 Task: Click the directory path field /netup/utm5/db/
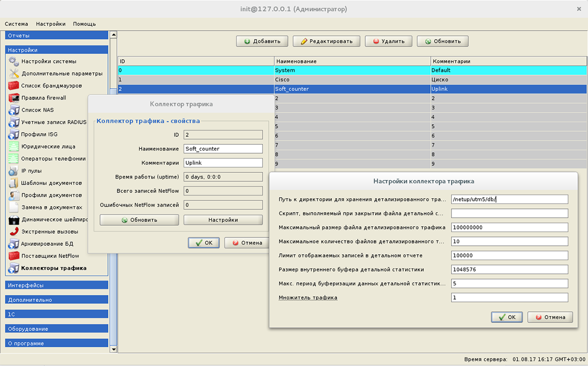point(509,199)
